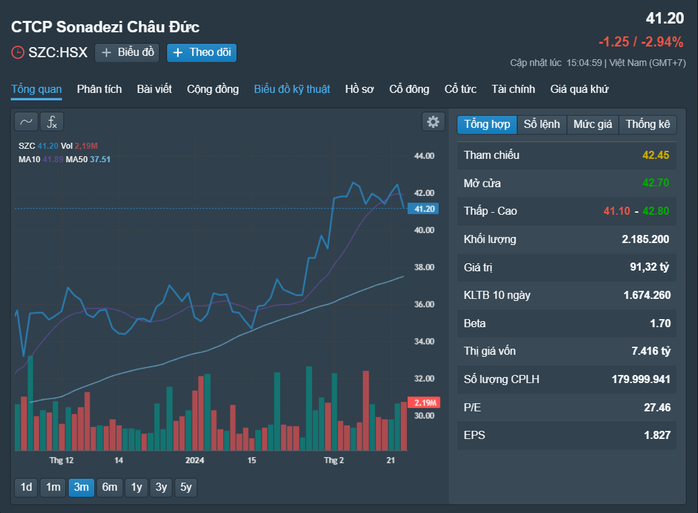698x513 pixels.
Task: Click the low price 41.10
Action: (617, 211)
